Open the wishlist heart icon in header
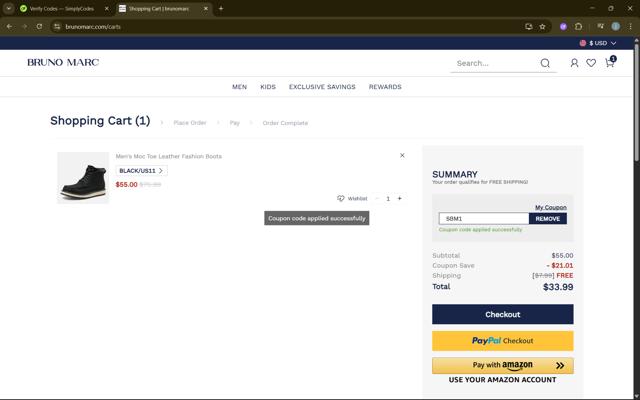 [x=591, y=63]
